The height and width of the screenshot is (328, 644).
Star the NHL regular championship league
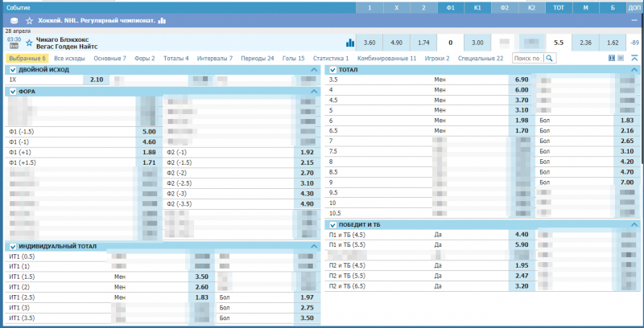point(30,20)
